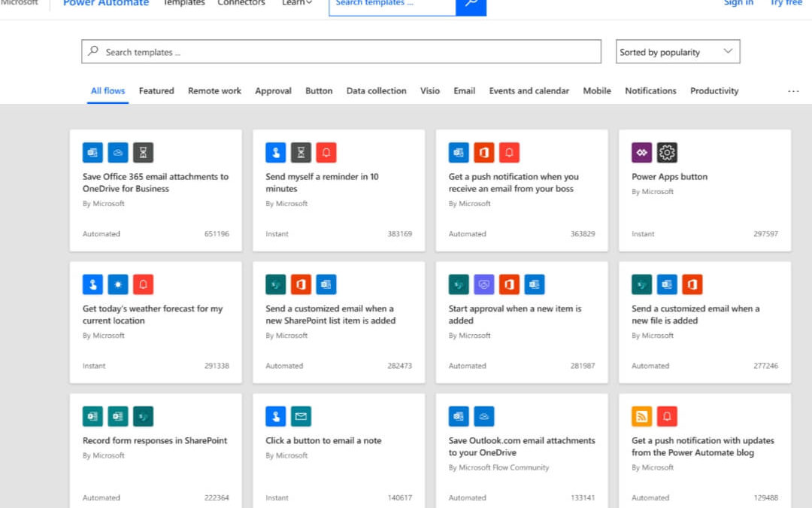Open Get today's weather forecast template title
Viewport: 812px width, 508px height.
point(152,314)
